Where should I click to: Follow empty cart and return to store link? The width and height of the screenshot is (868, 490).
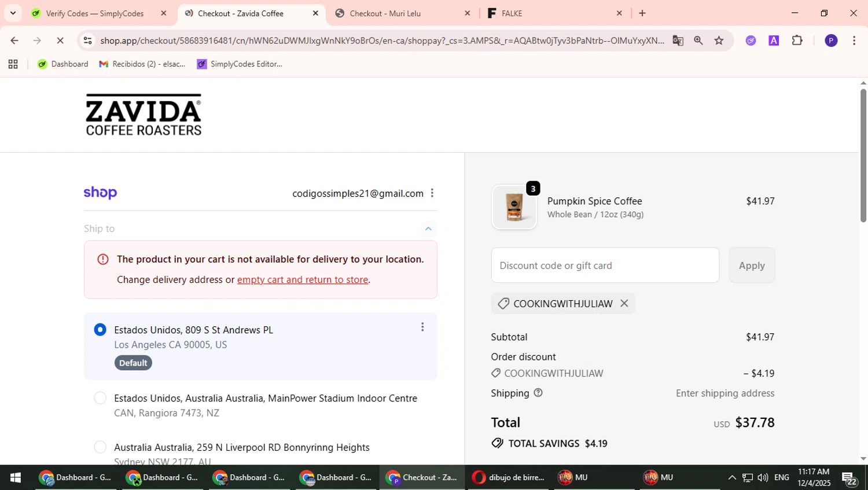point(303,279)
